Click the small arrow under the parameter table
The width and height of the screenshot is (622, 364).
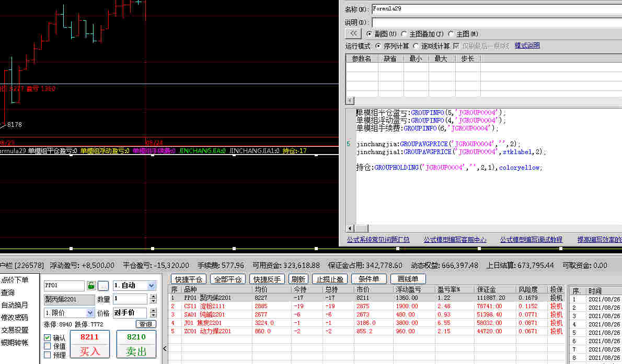click(350, 101)
